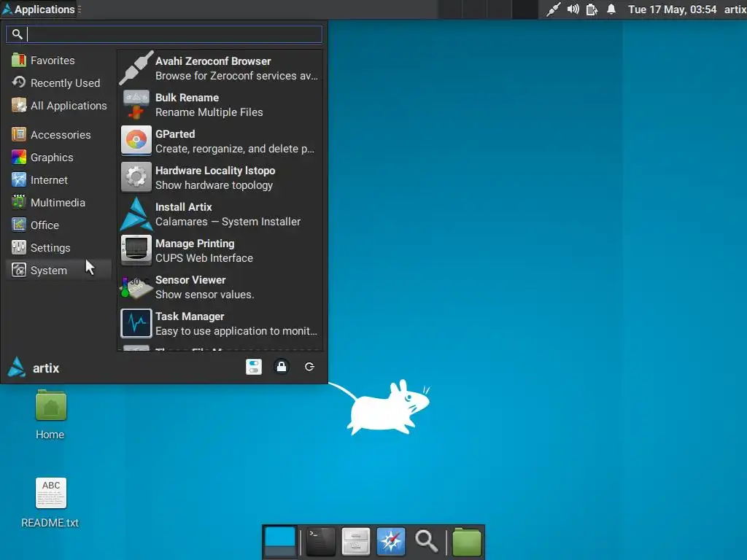Click the artix user profile icon
747x560 pixels.
tap(18, 367)
